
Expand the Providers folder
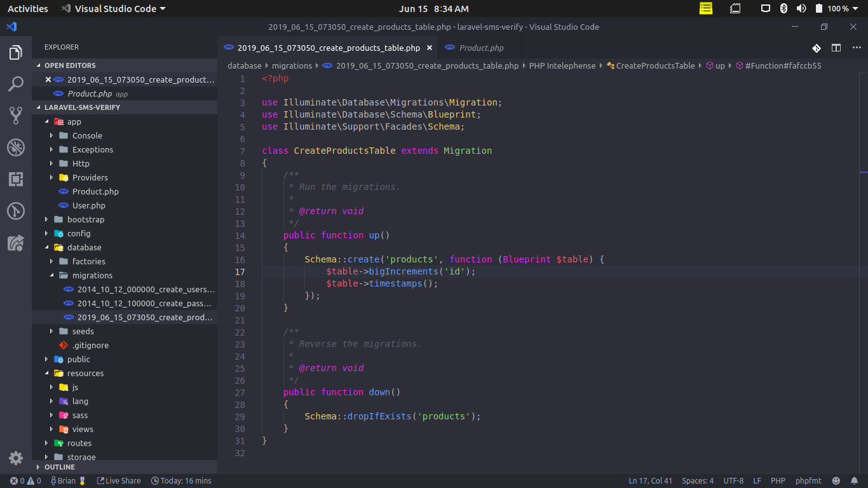point(125,177)
